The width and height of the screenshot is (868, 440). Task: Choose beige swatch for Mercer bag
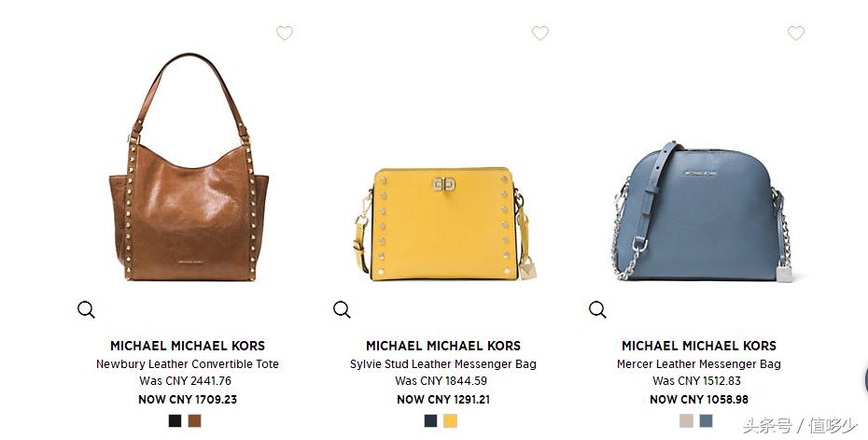[686, 420]
